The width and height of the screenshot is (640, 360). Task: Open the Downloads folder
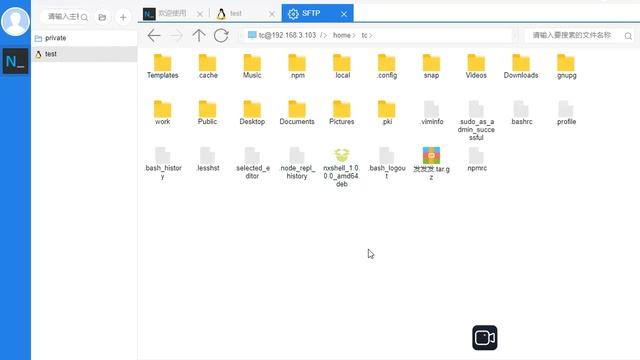pyautogui.click(x=521, y=67)
